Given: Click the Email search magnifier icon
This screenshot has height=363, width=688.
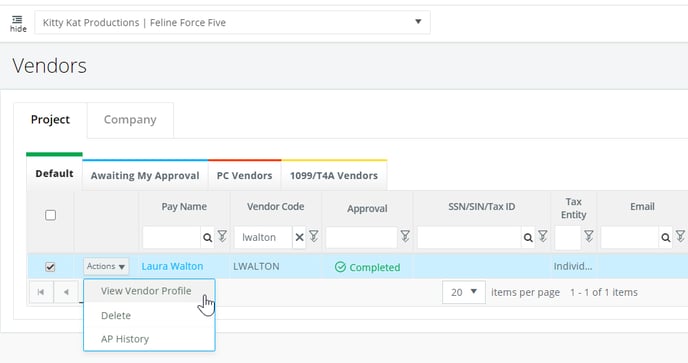Looking at the screenshot, I should 666,237.
